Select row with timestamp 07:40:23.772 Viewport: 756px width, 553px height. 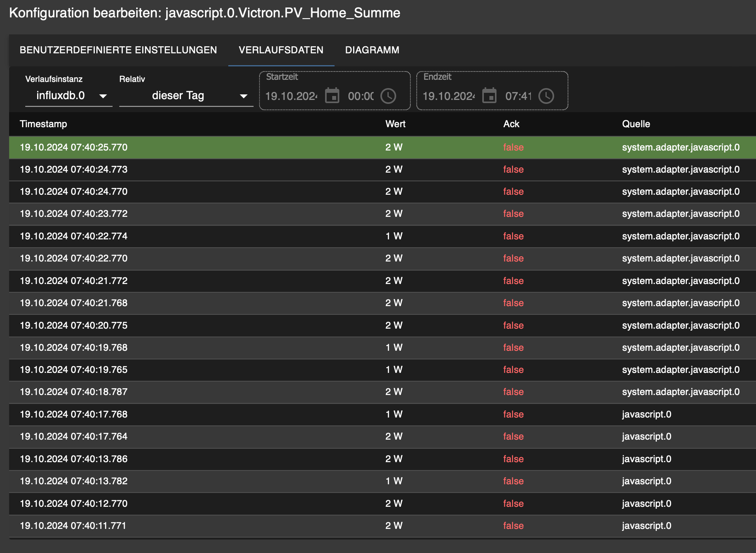click(382, 214)
